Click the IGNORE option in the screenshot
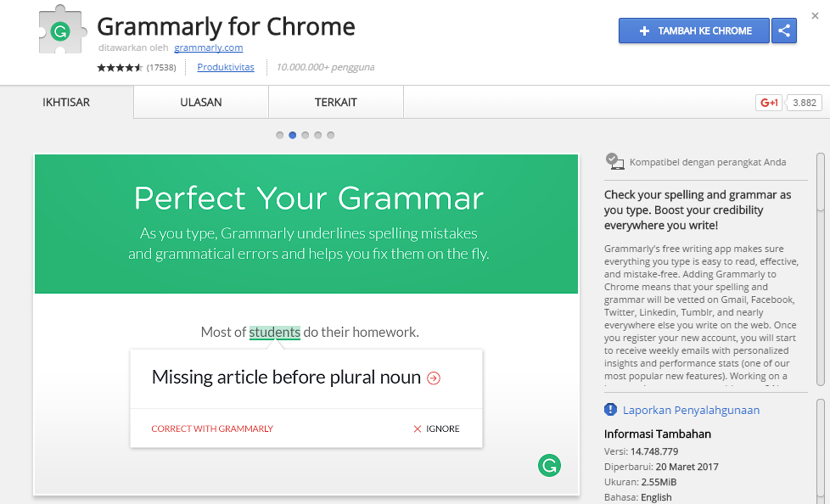The image size is (830, 504). click(436, 428)
